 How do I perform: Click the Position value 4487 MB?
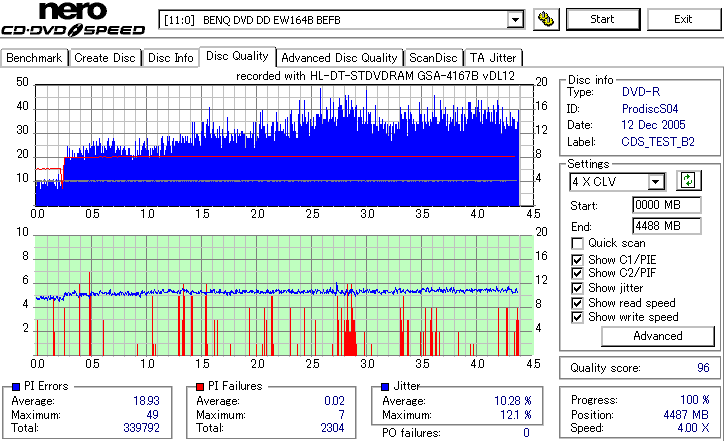[x=686, y=415]
